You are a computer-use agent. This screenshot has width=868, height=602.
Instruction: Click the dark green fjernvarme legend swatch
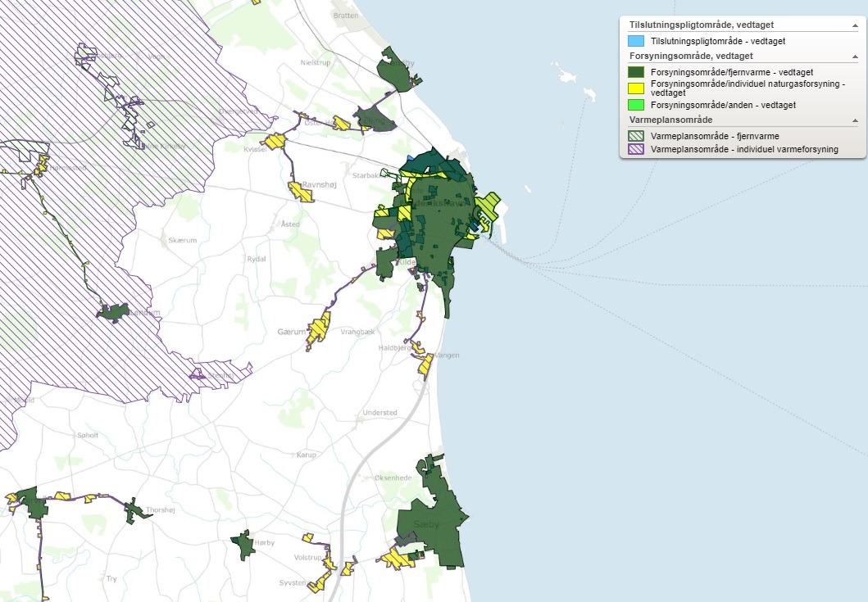point(635,72)
